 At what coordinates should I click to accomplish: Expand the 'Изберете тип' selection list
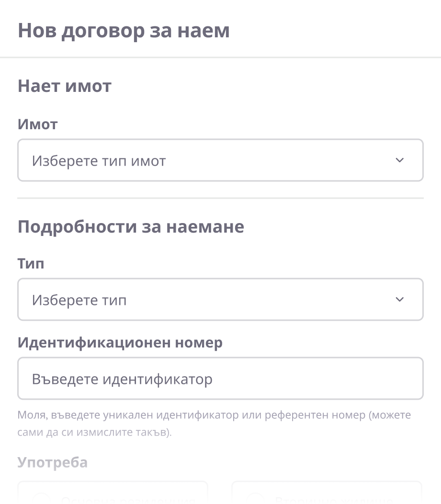pyautogui.click(x=220, y=299)
